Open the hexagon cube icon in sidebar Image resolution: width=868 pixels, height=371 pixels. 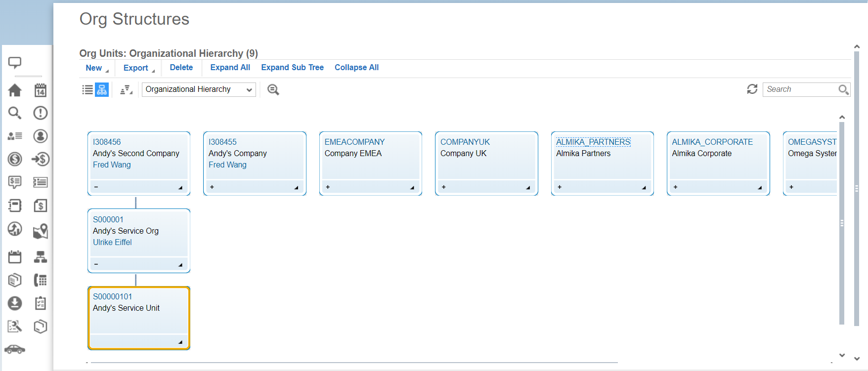(x=41, y=326)
